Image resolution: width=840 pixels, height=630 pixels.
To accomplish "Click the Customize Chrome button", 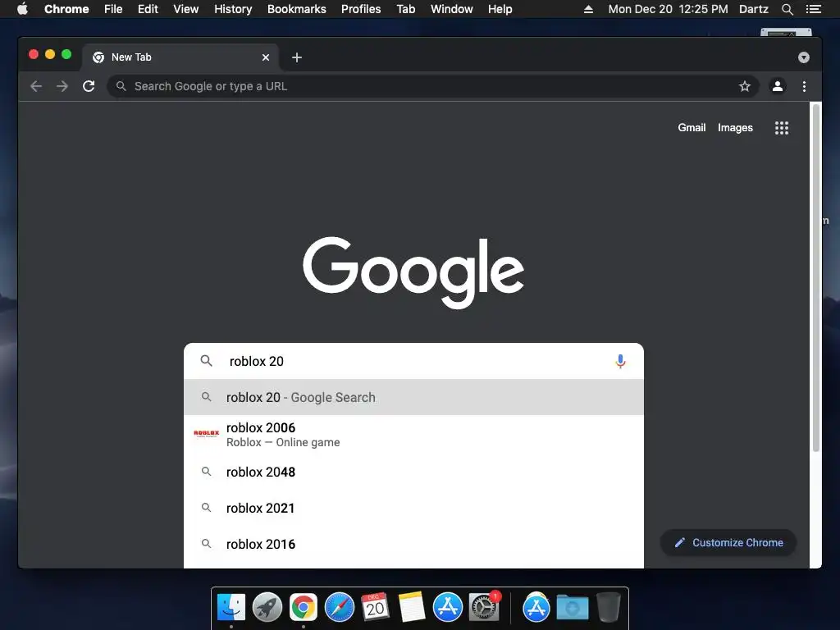I will 728,543.
